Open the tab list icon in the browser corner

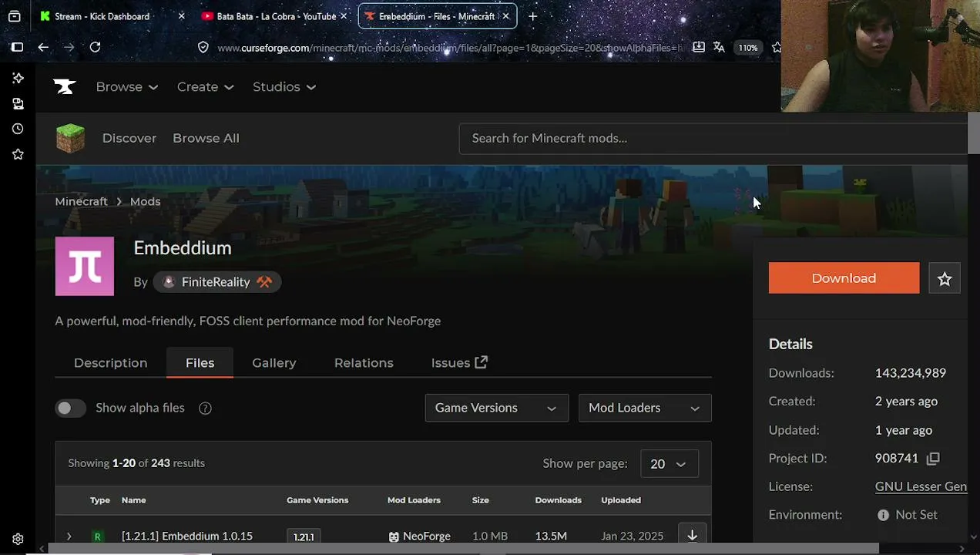(x=14, y=16)
